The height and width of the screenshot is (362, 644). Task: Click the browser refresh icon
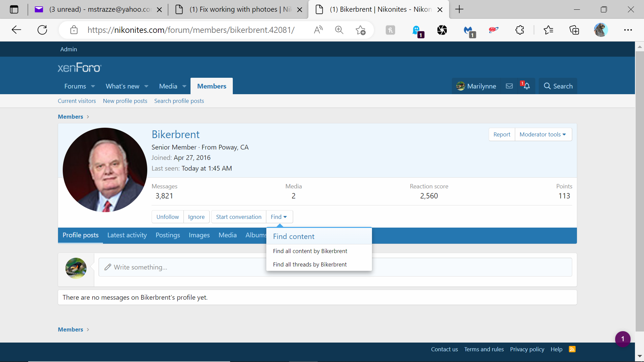42,30
